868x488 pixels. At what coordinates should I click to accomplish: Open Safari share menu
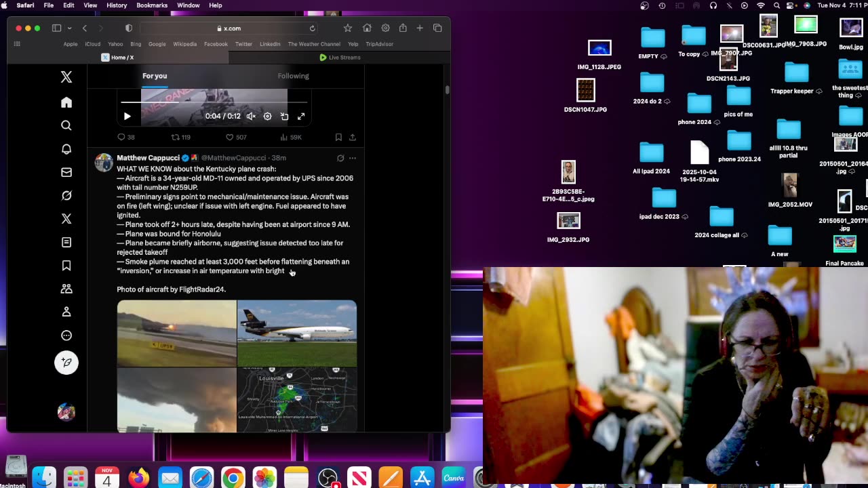pos(403,28)
